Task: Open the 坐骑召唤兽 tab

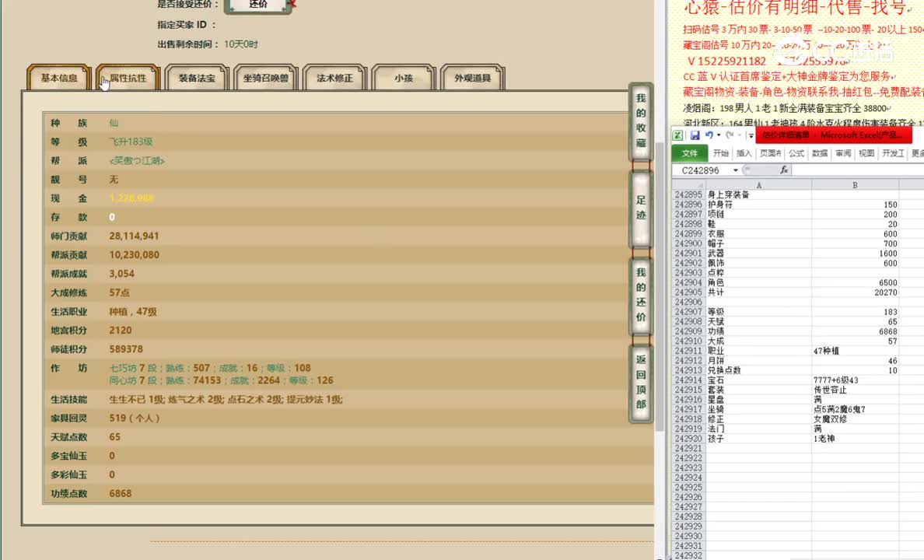Action: point(266,78)
